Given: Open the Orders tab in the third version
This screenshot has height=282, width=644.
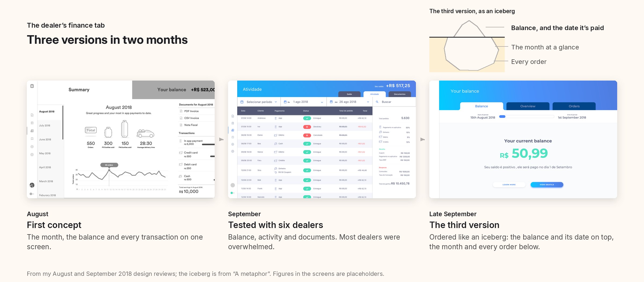Looking at the screenshot, I should click(x=574, y=106).
